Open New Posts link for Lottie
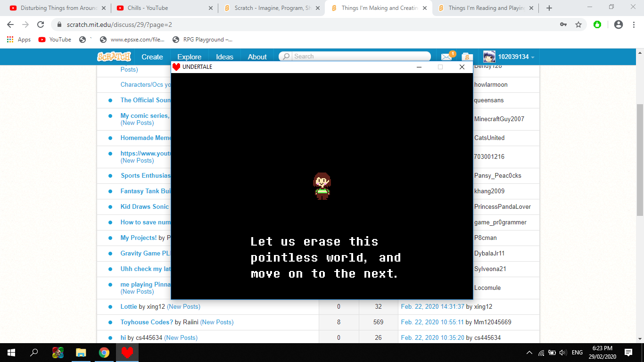Viewport: 644px width, 362px height. (183, 306)
